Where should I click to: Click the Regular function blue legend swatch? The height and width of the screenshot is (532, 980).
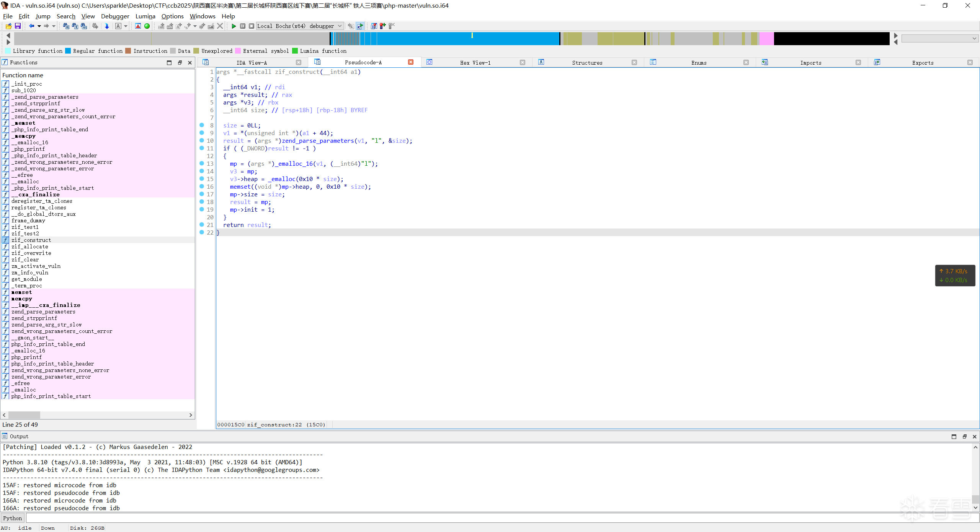pyautogui.click(x=68, y=51)
